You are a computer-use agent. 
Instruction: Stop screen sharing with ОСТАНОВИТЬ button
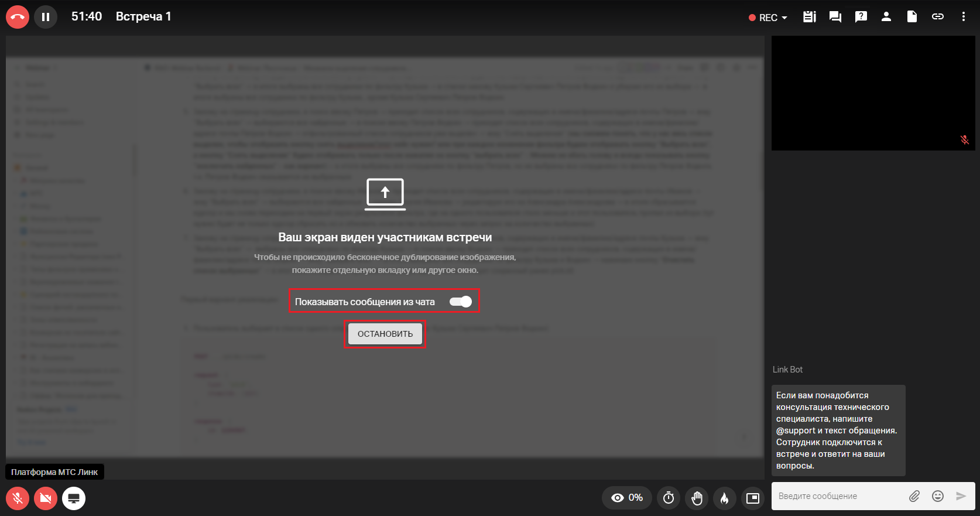coord(385,334)
